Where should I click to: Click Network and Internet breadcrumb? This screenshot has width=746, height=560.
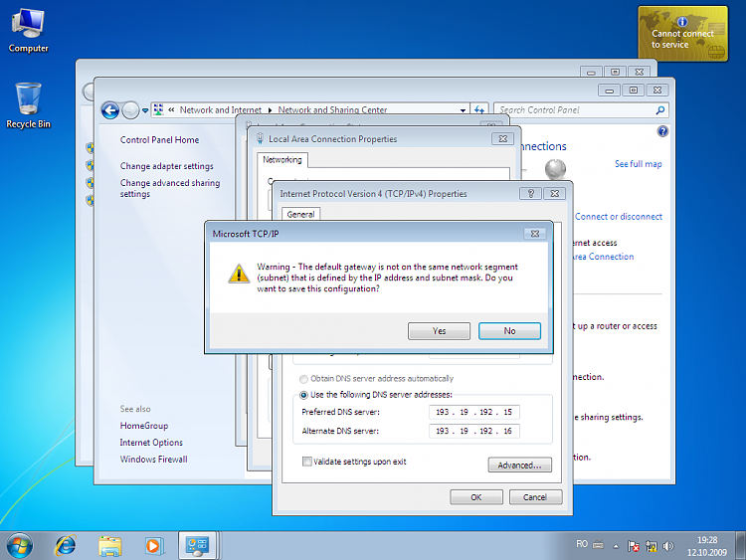[x=220, y=109]
